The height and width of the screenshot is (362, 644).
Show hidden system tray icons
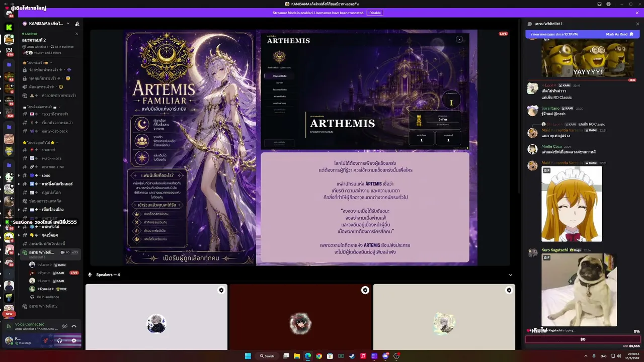click(586, 356)
